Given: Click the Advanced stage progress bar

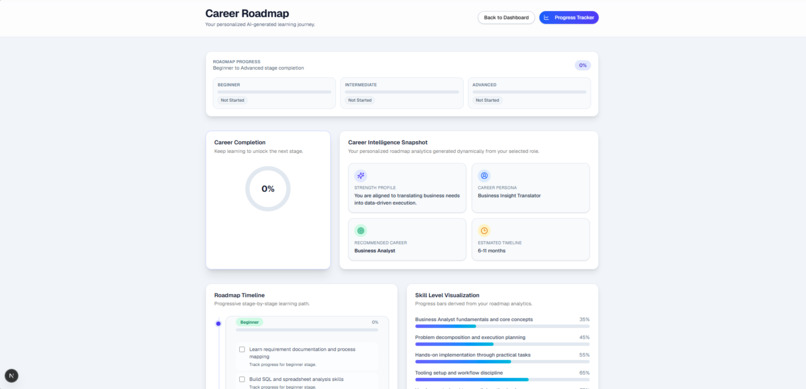Looking at the screenshot, I should click(529, 92).
